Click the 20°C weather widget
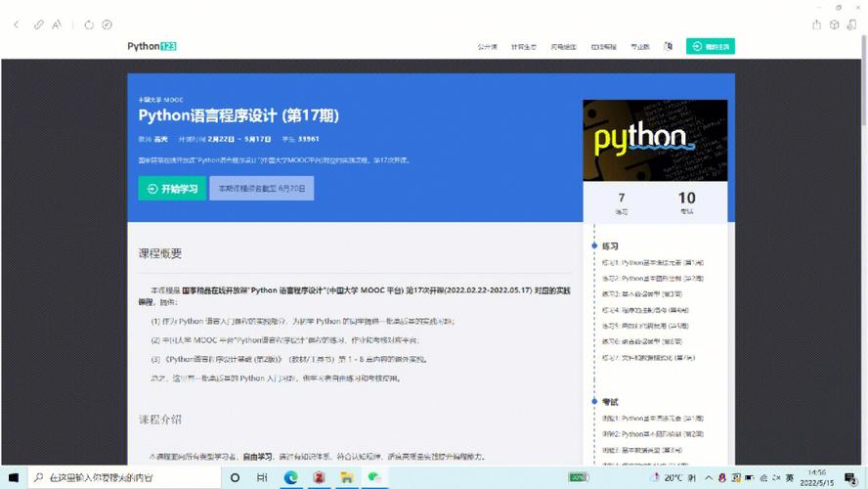868x489 pixels. point(673,477)
